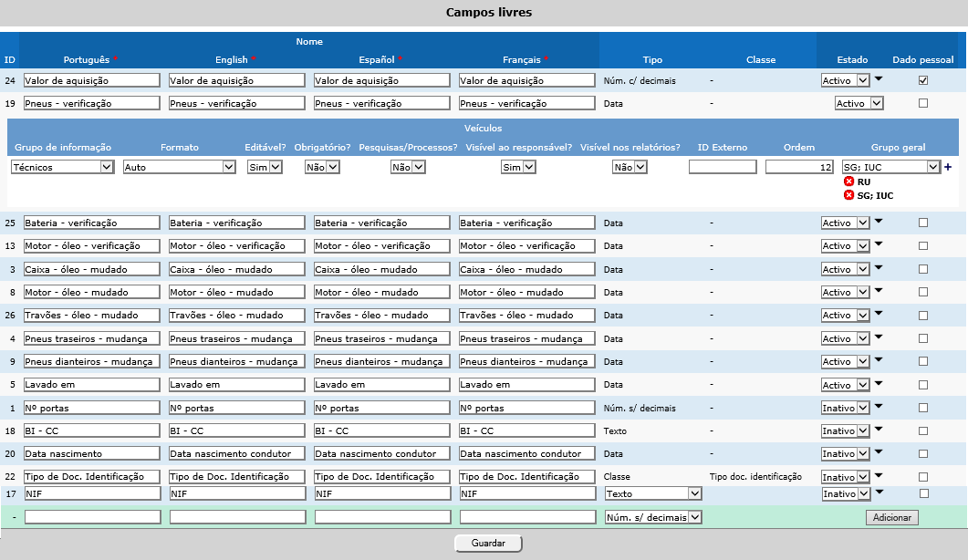
Task: Click Adicionar to add new field
Action: [x=892, y=517]
